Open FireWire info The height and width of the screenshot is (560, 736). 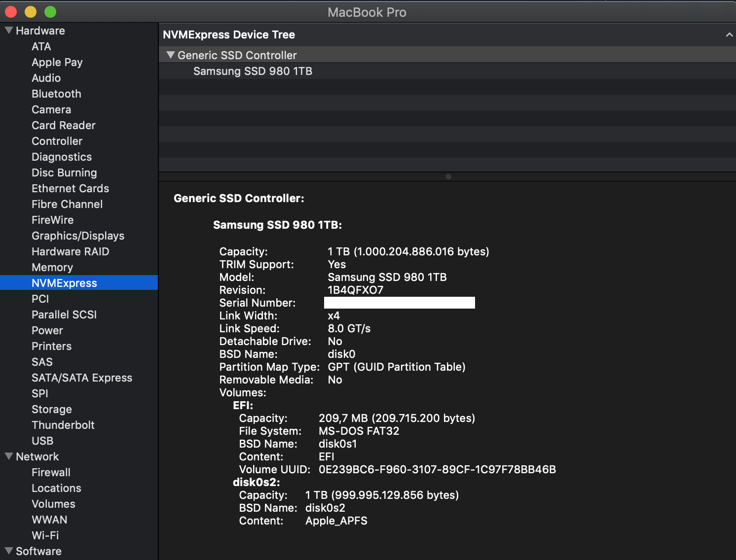click(x=53, y=220)
